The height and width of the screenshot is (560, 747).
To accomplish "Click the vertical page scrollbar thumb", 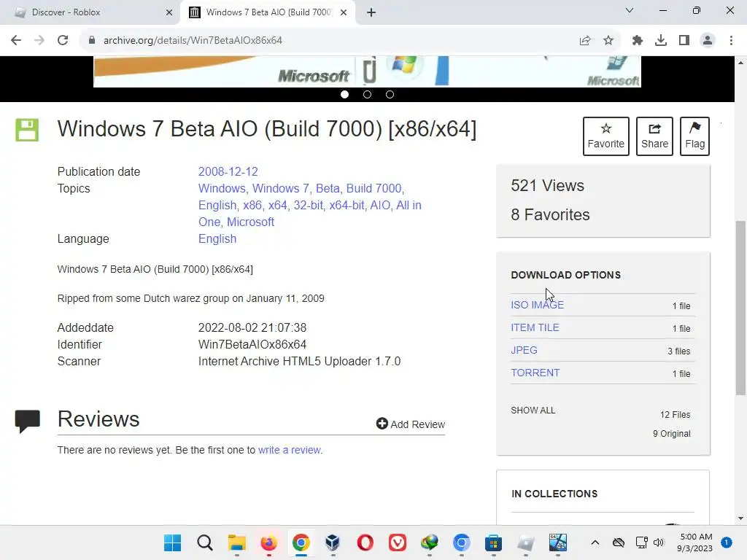I will 740,308.
